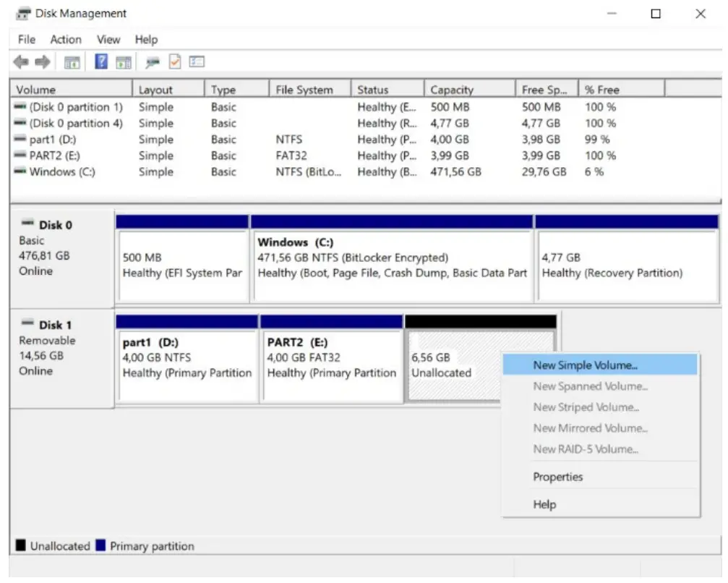The image size is (728, 583).
Task: Click the Show/Hide Console Tree icon
Action: pyautogui.click(x=72, y=63)
